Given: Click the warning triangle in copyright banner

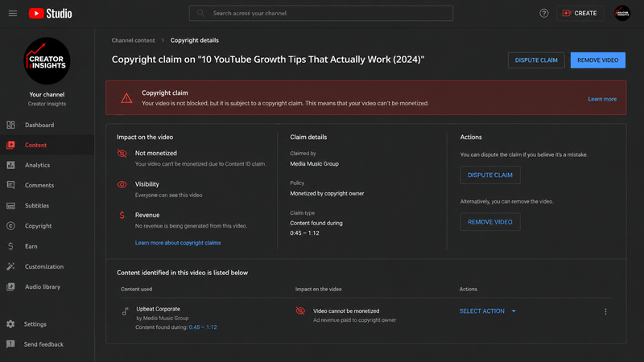Looking at the screenshot, I should coord(126,98).
